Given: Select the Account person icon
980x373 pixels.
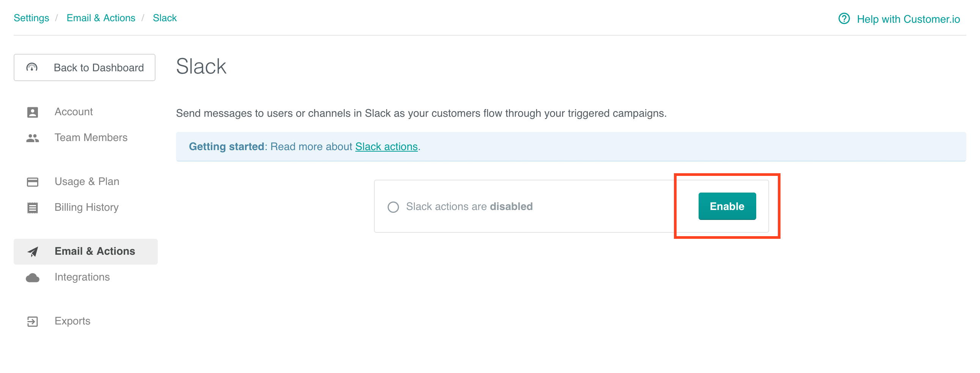Looking at the screenshot, I should 33,111.
